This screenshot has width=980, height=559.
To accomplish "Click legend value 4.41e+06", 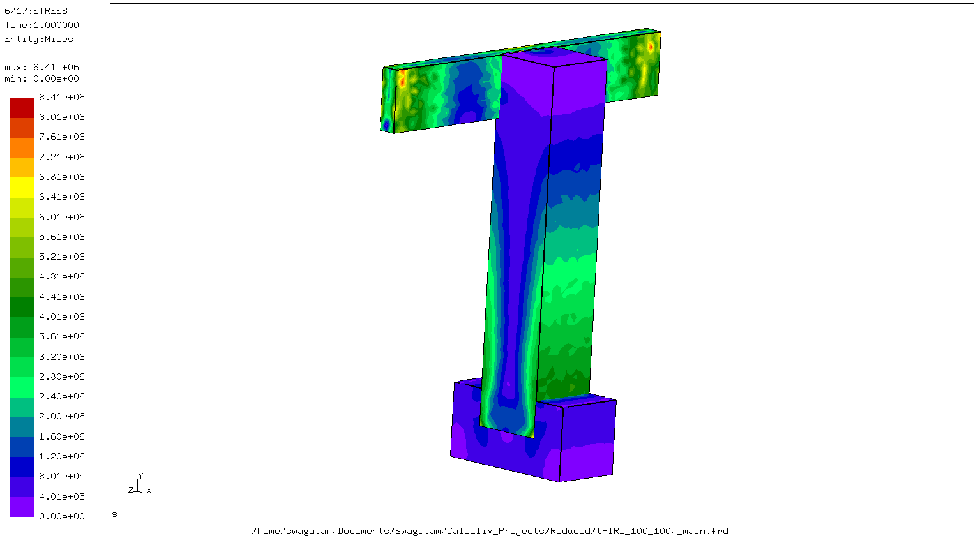I will point(62,297).
